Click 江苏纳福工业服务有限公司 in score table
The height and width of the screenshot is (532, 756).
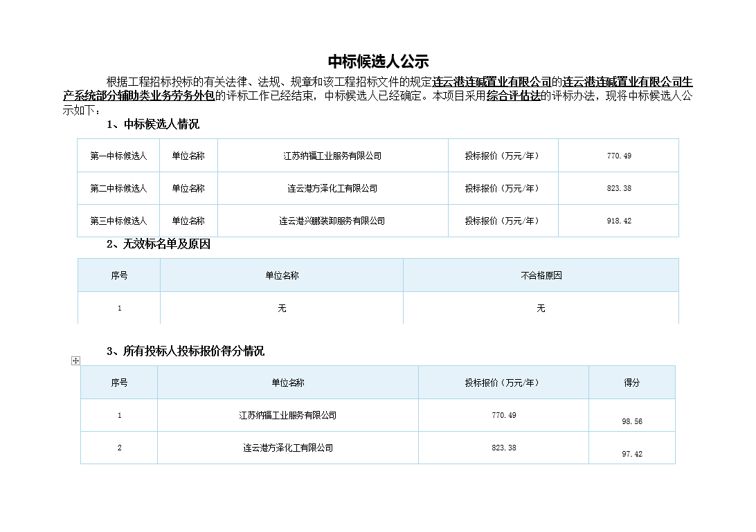(x=288, y=415)
